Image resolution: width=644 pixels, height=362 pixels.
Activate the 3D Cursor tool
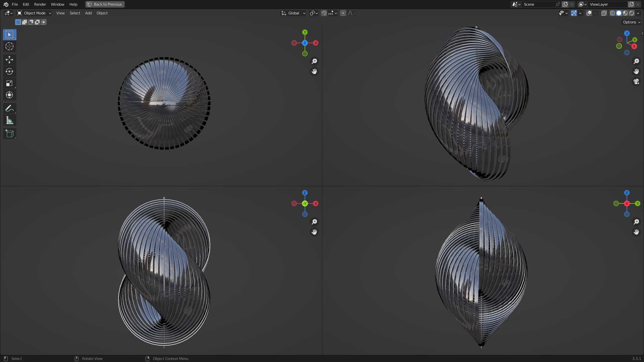(9, 46)
